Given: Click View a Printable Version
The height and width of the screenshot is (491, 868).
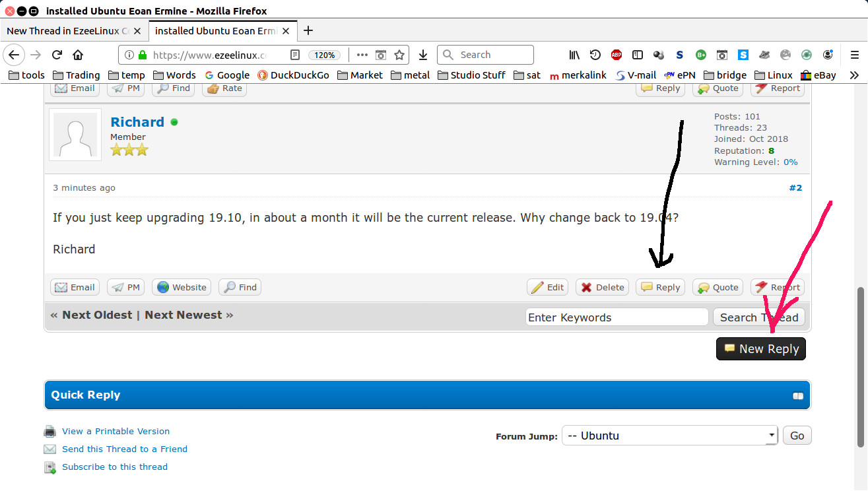Looking at the screenshot, I should pos(116,432).
